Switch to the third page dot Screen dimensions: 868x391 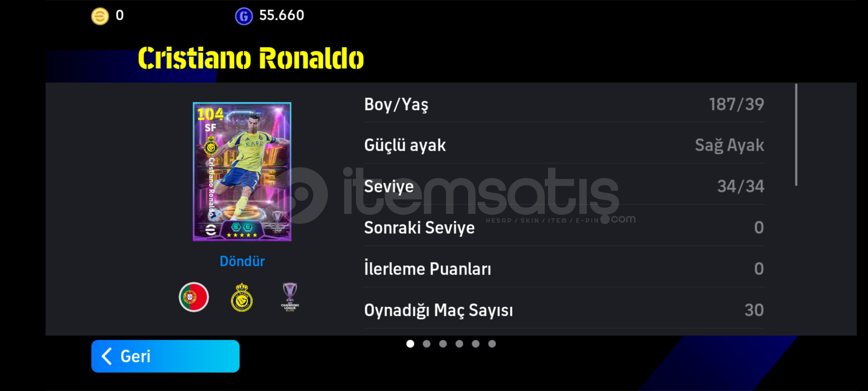[x=443, y=344]
